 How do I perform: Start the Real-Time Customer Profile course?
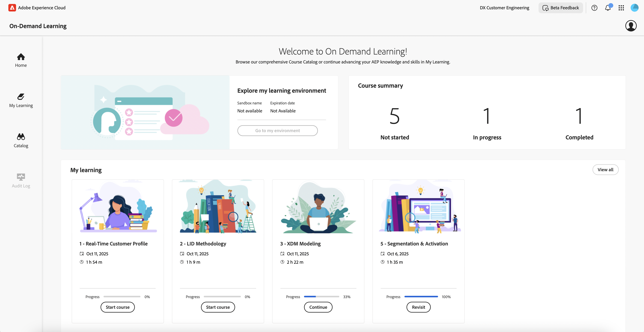click(118, 307)
